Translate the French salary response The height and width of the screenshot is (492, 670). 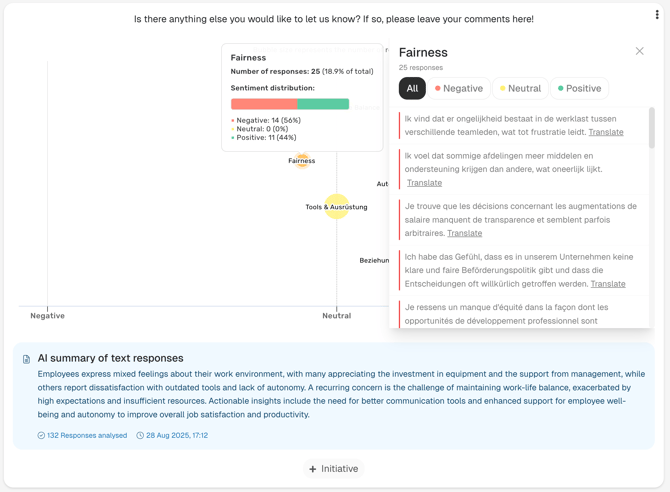tap(464, 233)
